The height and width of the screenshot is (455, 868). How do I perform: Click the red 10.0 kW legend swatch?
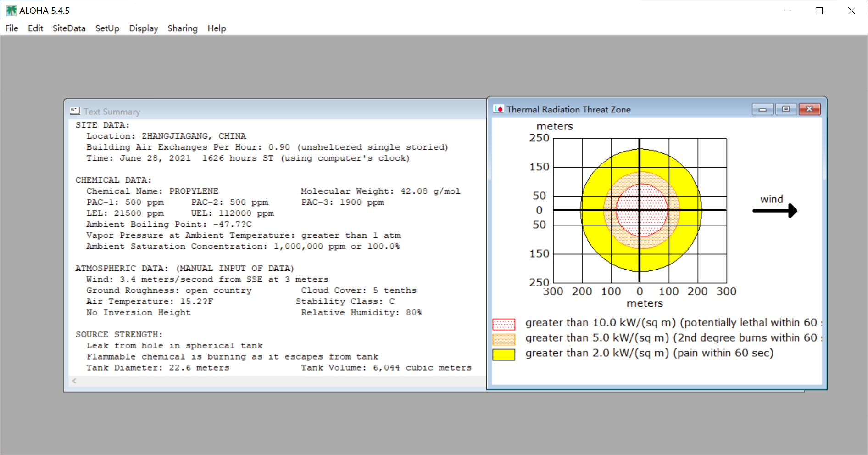coord(504,324)
